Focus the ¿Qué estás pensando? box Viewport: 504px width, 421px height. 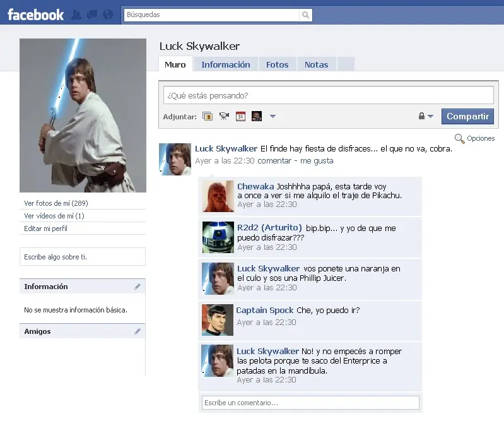(329, 95)
